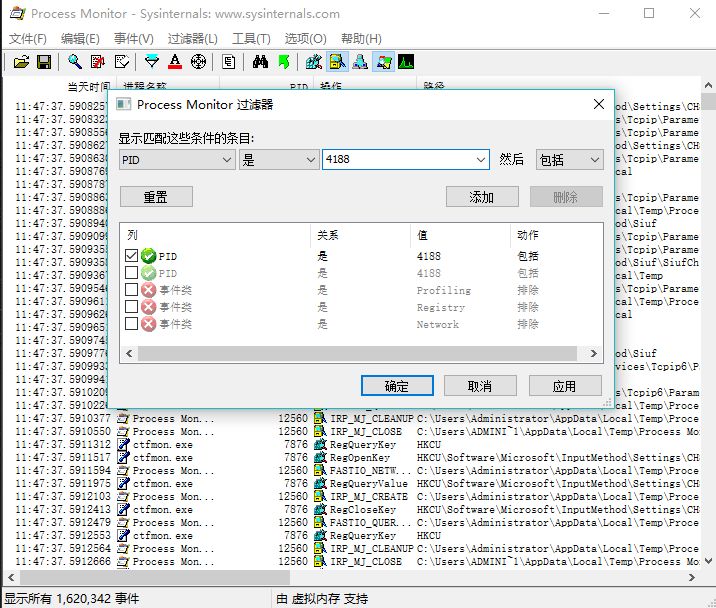Viewport: 716px width, 608px height.
Task: Click the 取消 cancel button
Action: coord(480,386)
